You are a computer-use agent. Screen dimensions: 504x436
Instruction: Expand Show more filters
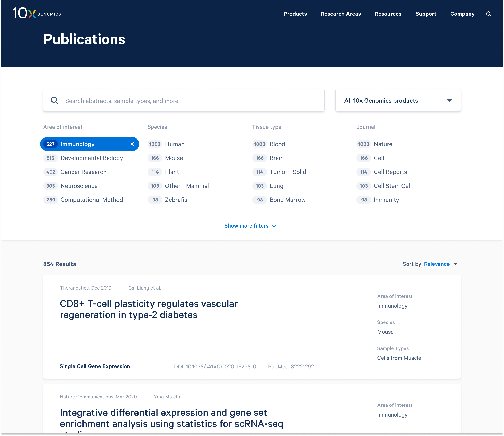(246, 226)
